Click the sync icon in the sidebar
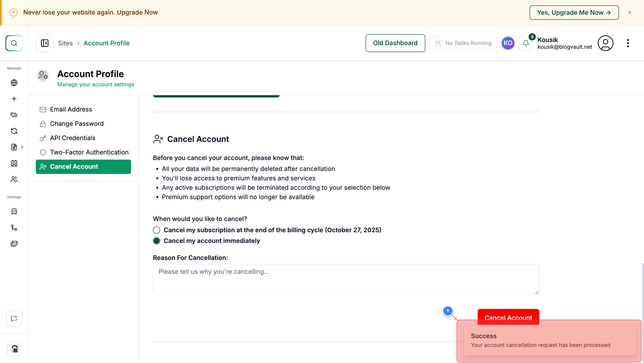The width and height of the screenshot is (644, 363). [14, 131]
